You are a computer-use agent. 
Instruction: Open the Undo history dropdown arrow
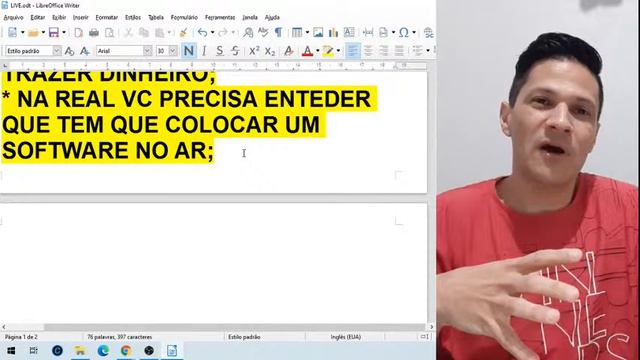coord(212,32)
